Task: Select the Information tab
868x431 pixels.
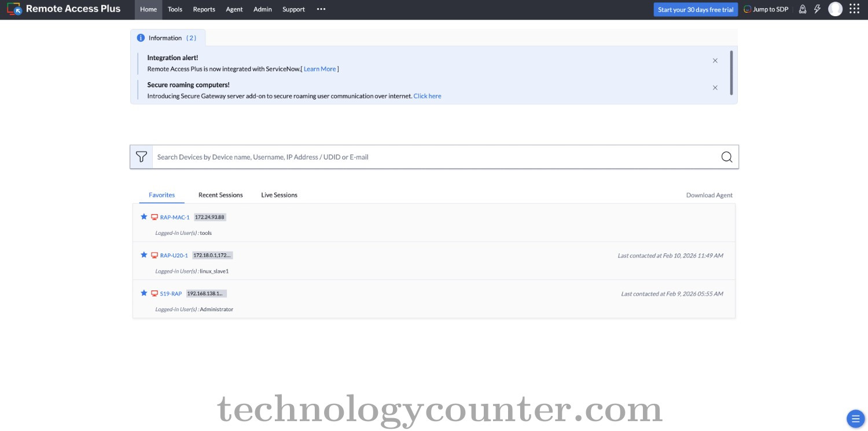Action: tap(168, 38)
